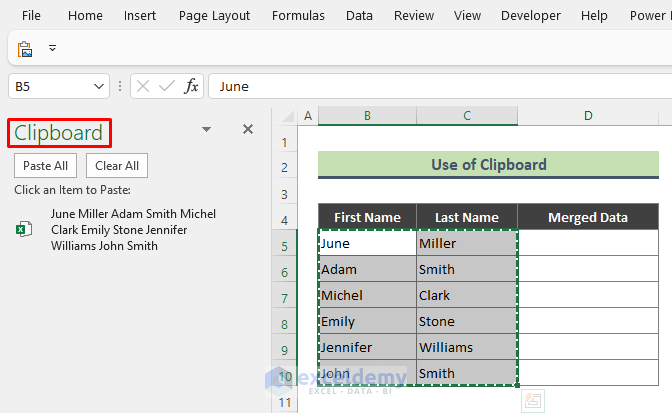Click the Excel icon beside the clipboard item

coord(21,230)
